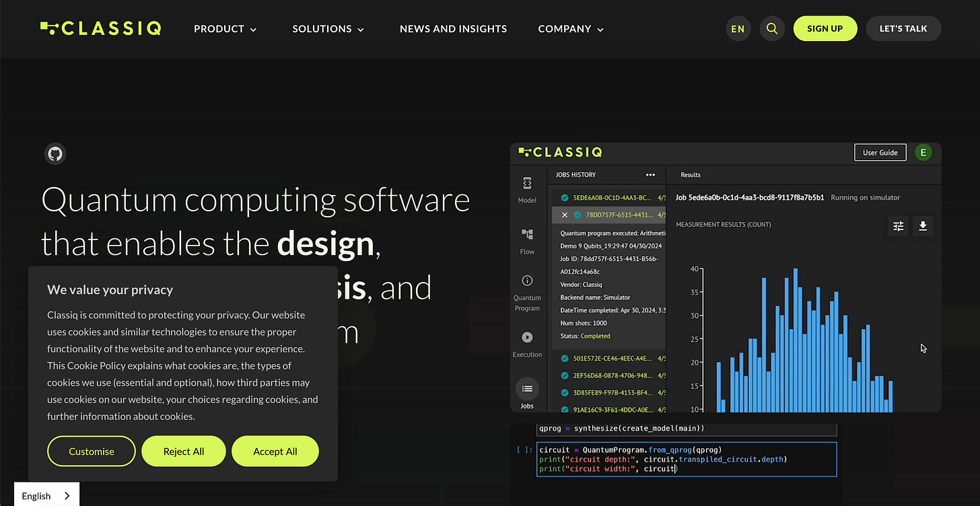Expand the Product menu
Screen dimensions: 980x506
[225, 29]
